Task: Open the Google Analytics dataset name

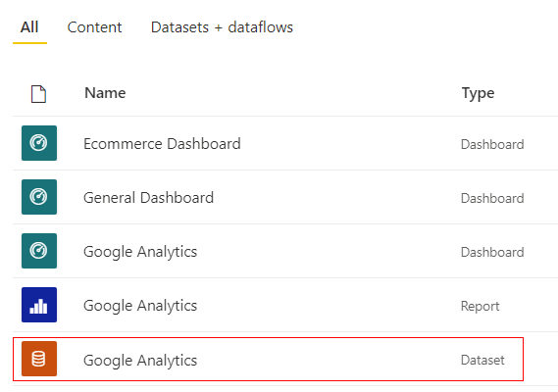Action: 140,361
